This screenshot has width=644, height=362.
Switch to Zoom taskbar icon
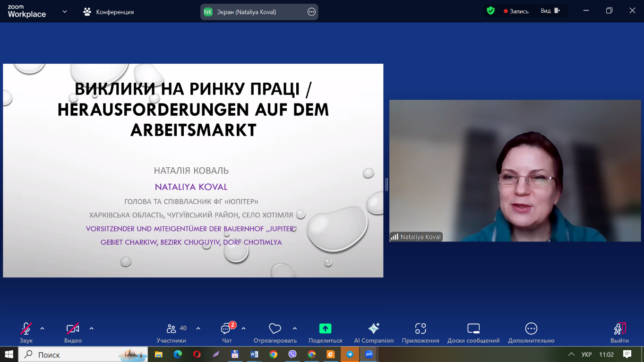(369, 354)
